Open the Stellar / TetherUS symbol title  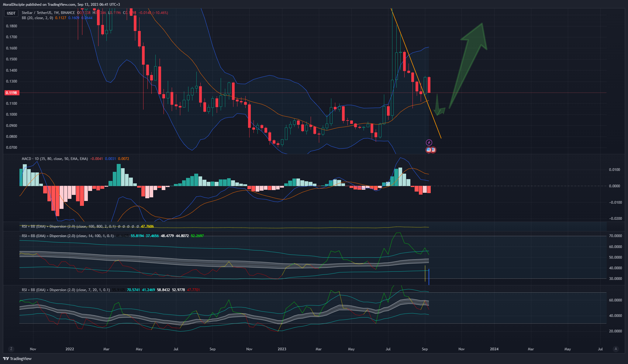[48, 13]
